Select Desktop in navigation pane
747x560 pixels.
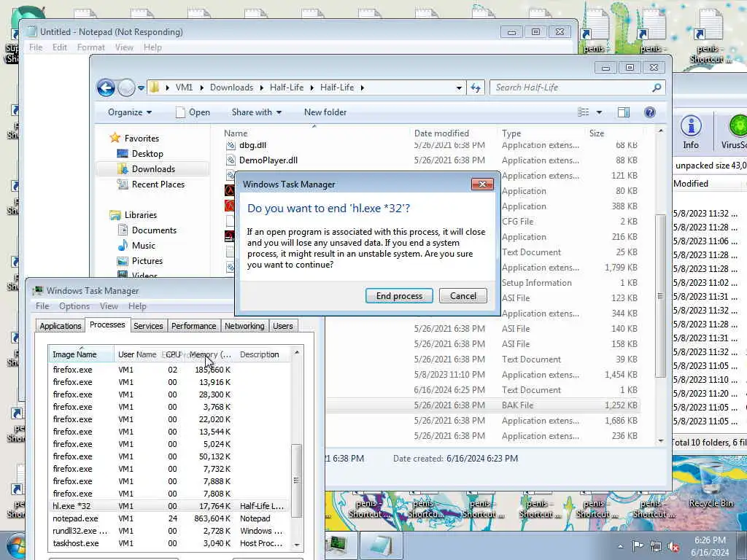click(147, 154)
